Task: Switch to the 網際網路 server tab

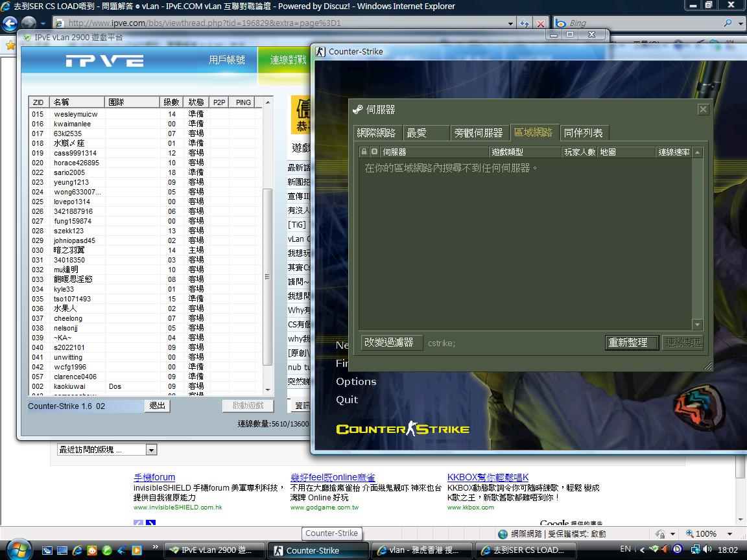Action: (376, 133)
